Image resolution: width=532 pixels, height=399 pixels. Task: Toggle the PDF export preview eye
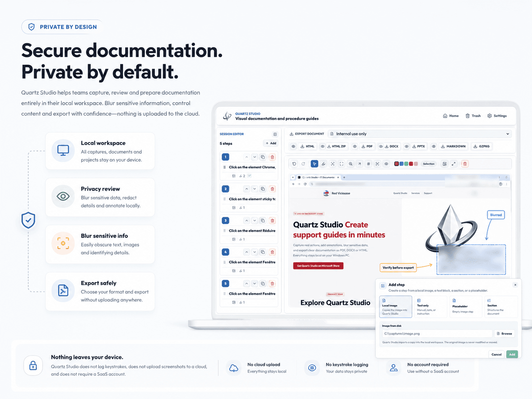pyautogui.click(x=355, y=146)
